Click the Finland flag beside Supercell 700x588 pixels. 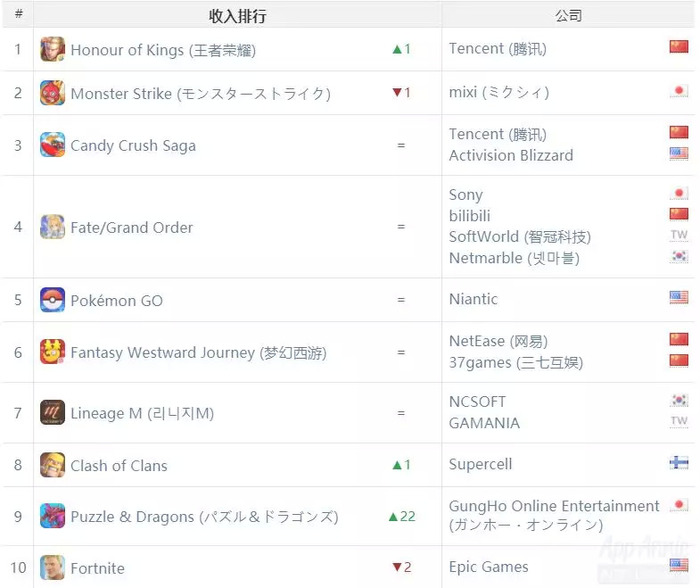tap(679, 463)
